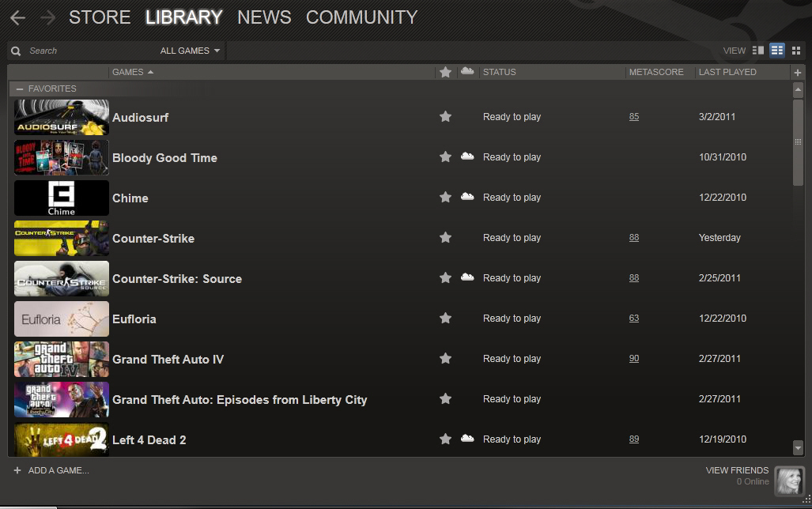Sort by the GAMES column header

pos(133,72)
